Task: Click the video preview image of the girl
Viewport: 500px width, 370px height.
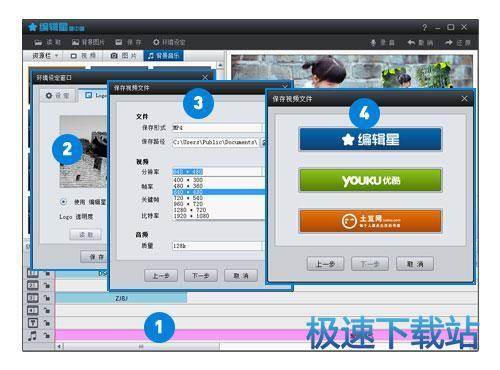Action: point(352,71)
